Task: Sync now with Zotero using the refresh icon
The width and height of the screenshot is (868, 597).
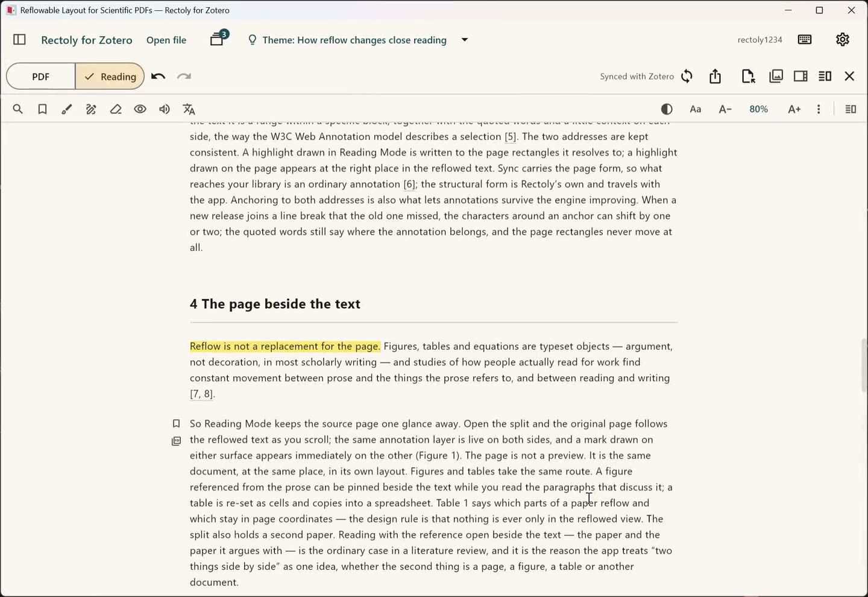Action: click(687, 76)
